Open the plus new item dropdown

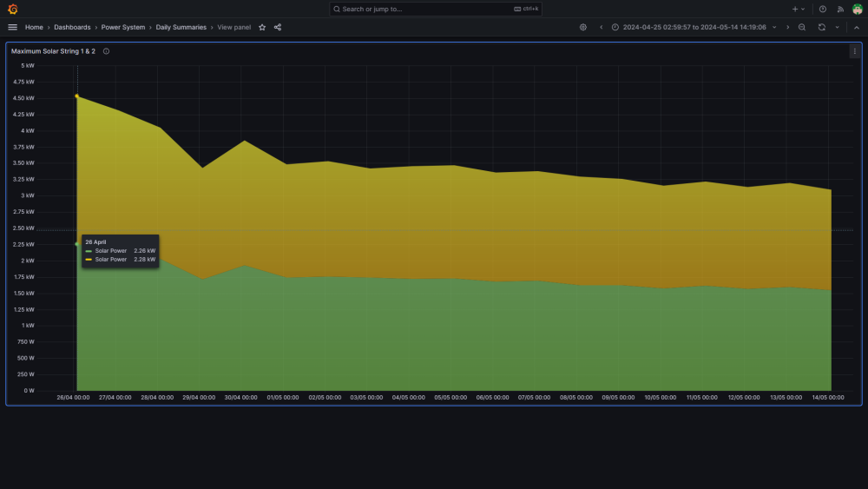click(799, 9)
